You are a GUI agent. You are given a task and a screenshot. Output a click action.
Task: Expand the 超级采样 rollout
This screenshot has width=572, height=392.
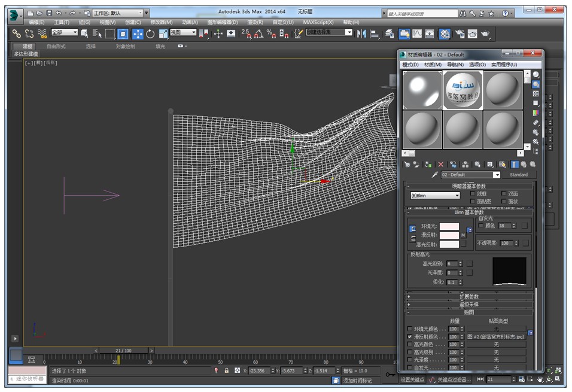(x=470, y=305)
